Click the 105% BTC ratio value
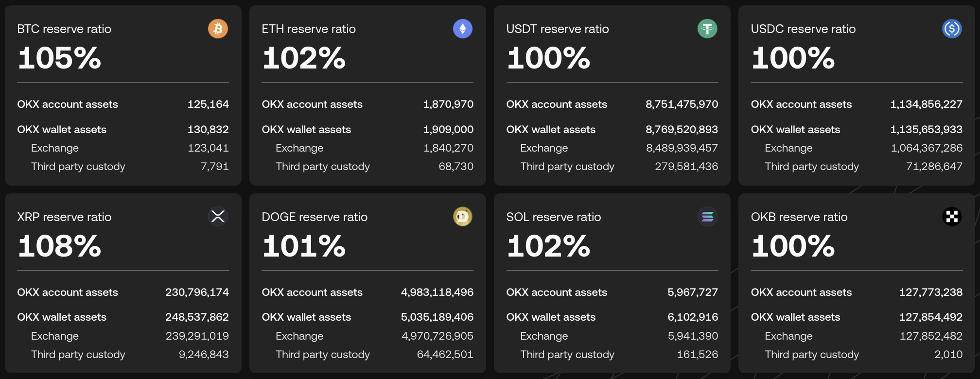 59,58
